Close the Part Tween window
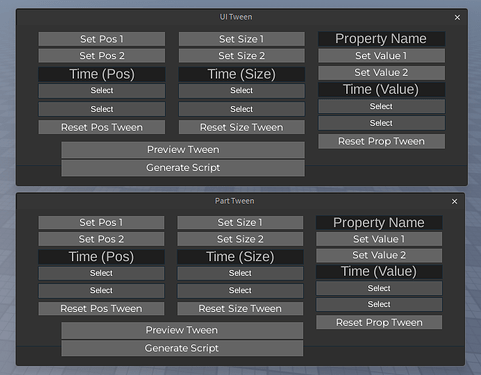481x375 pixels. 454,201
